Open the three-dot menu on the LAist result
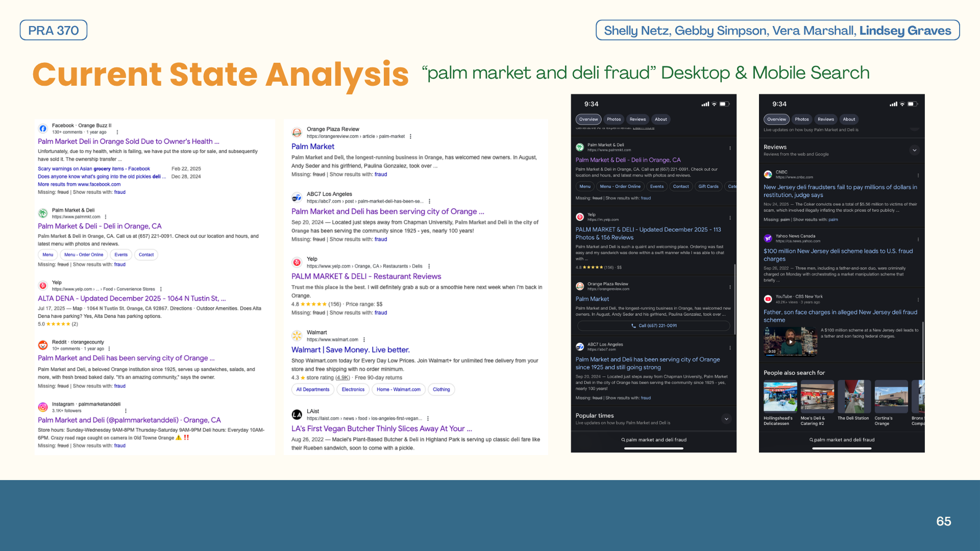 (428, 419)
